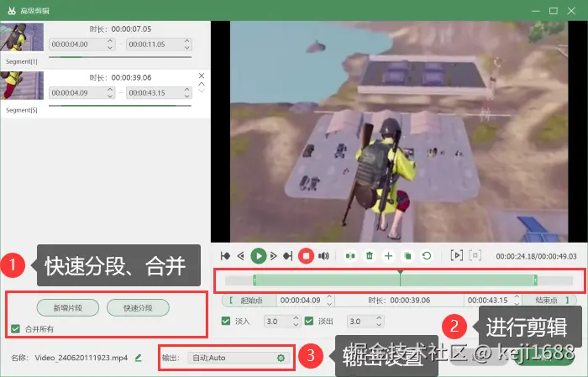
Task: Click the 快速分段 button
Action: pyautogui.click(x=138, y=308)
